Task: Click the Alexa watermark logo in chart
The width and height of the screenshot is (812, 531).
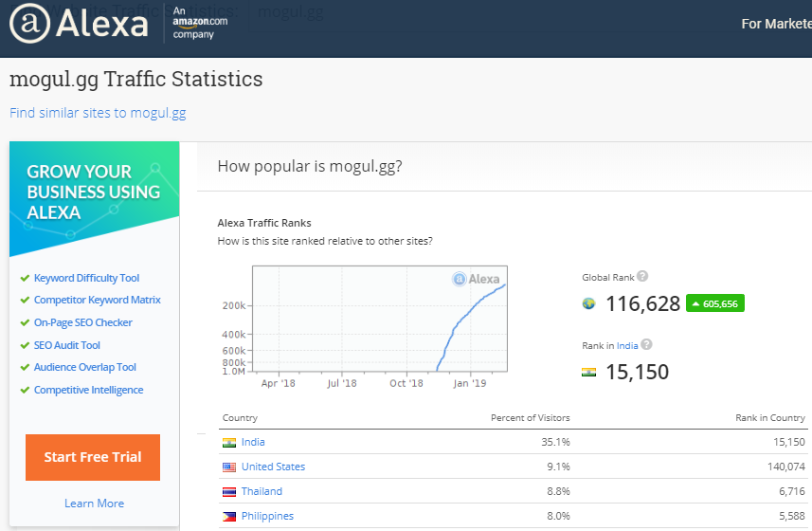Action: 476,279
